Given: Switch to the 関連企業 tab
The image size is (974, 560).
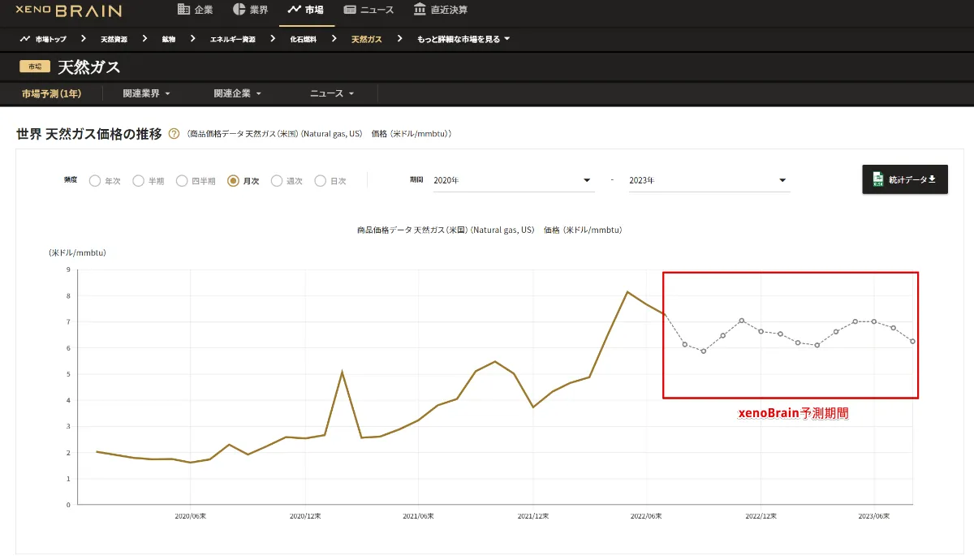Looking at the screenshot, I should (x=235, y=93).
